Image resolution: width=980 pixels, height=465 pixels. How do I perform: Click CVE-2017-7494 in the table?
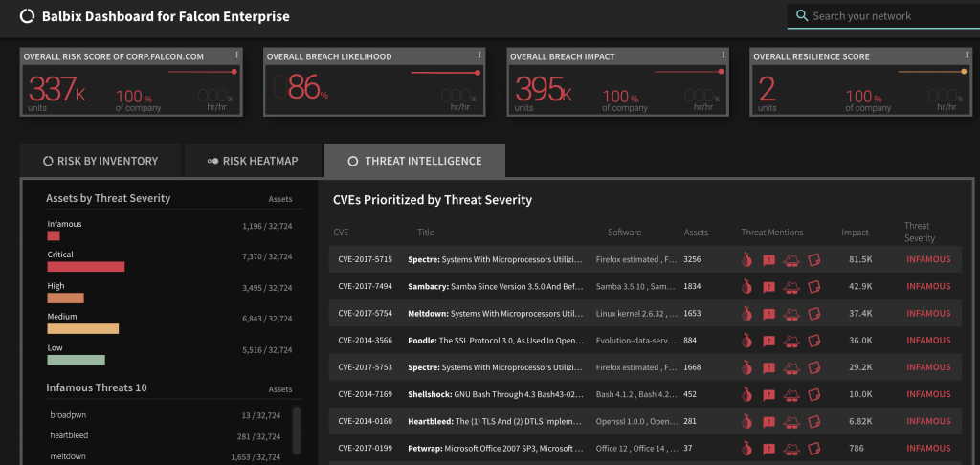pyautogui.click(x=365, y=286)
